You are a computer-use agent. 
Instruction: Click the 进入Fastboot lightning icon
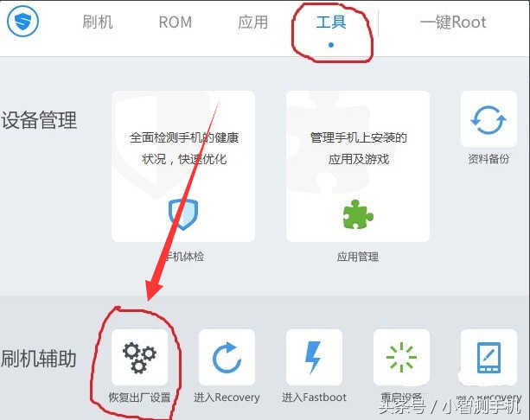pyautogui.click(x=314, y=358)
